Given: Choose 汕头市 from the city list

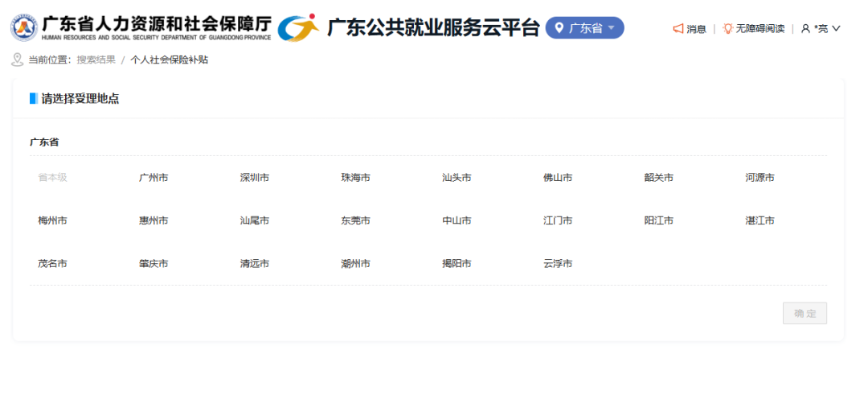Looking at the screenshot, I should [457, 178].
